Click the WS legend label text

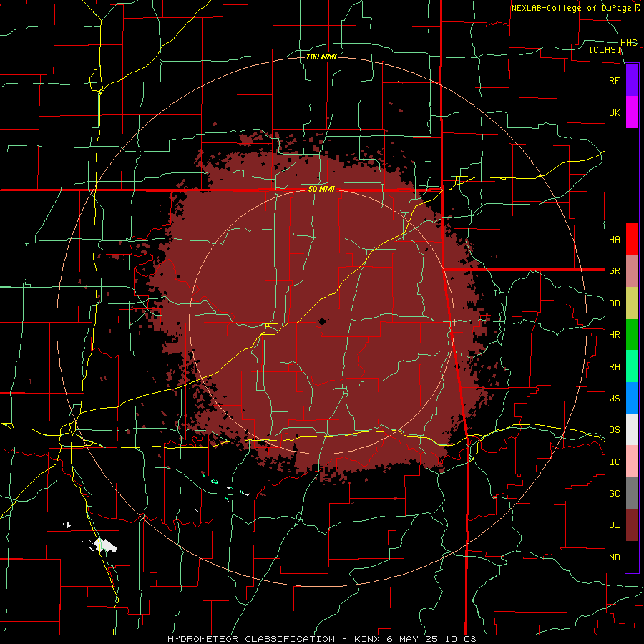point(614,399)
